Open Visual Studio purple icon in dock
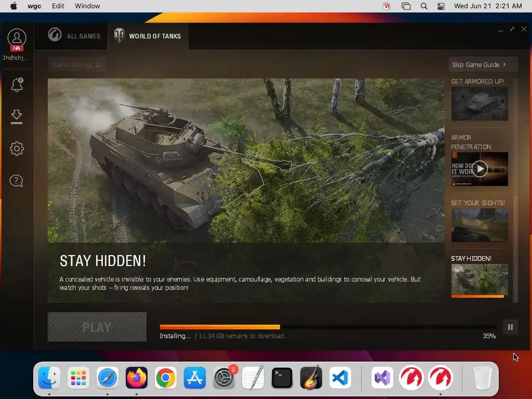This screenshot has height=399, width=532. point(382,378)
